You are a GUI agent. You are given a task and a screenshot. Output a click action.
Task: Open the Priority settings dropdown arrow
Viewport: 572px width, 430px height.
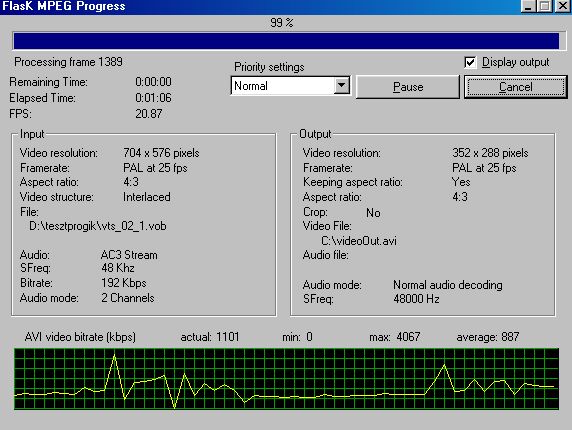pos(341,85)
